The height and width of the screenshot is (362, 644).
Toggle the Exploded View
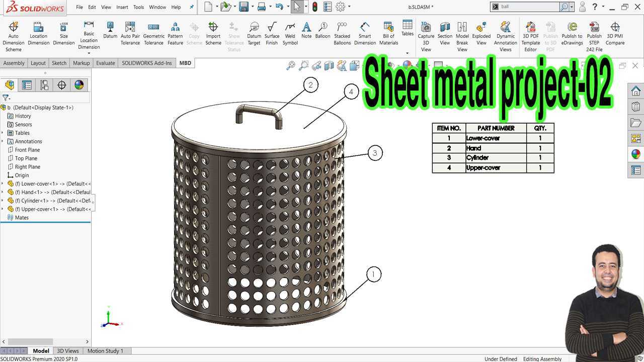click(x=481, y=33)
